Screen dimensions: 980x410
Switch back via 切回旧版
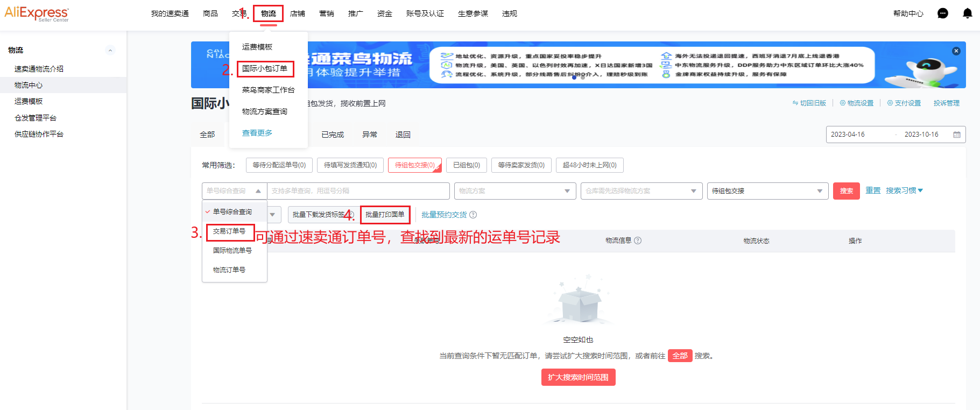(809, 103)
